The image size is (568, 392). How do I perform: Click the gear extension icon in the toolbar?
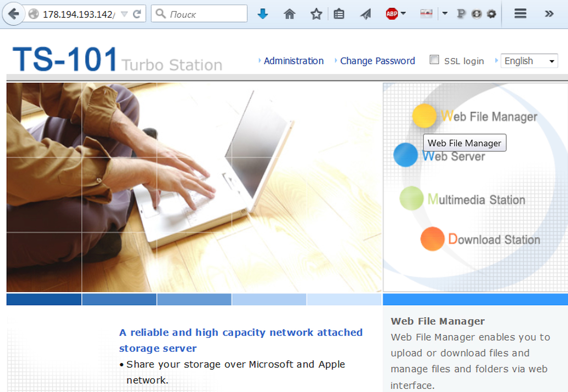[492, 14]
